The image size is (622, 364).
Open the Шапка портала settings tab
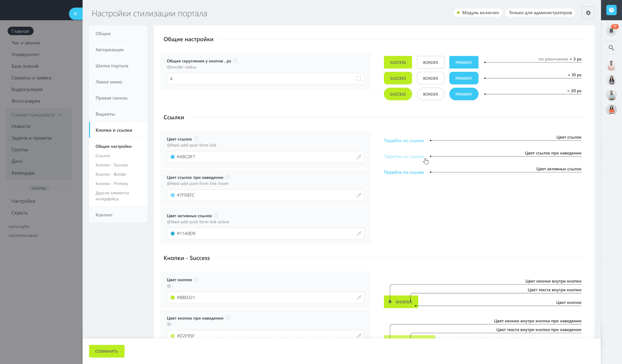(112, 66)
